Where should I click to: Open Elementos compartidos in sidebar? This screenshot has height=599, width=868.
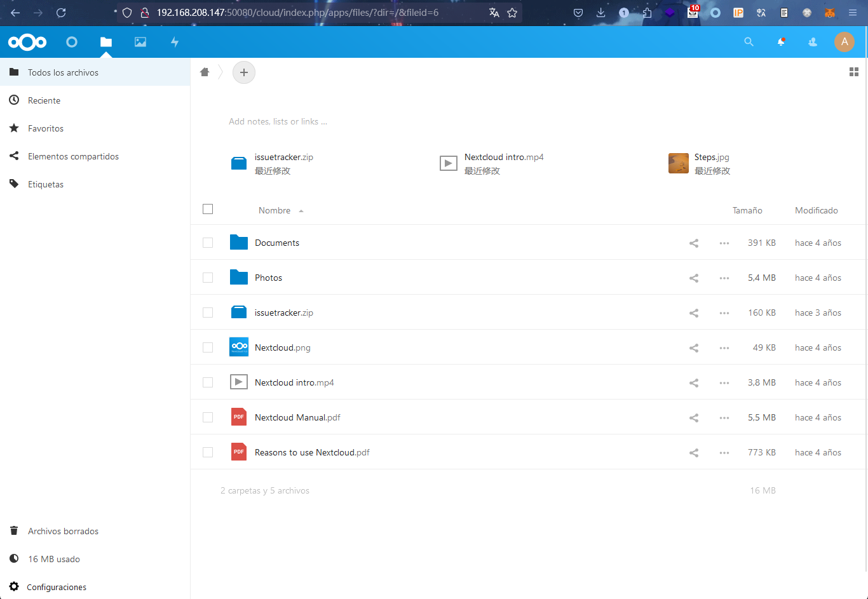(95, 156)
